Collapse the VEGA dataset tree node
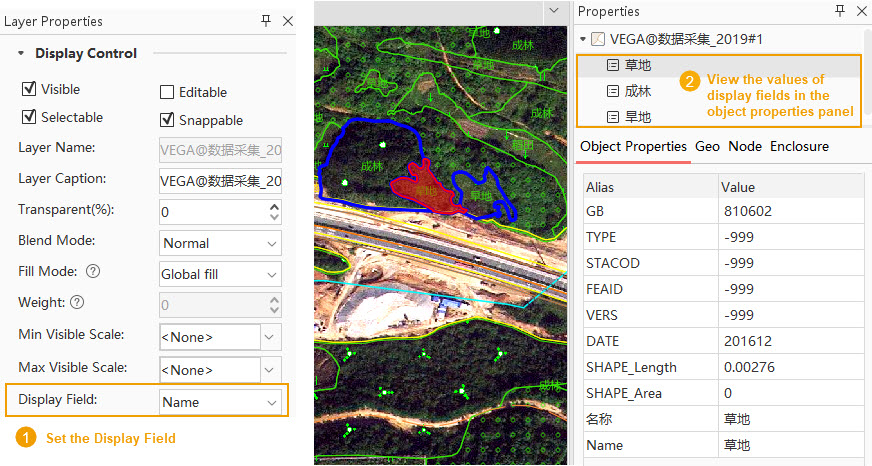872x466 pixels. (584, 39)
